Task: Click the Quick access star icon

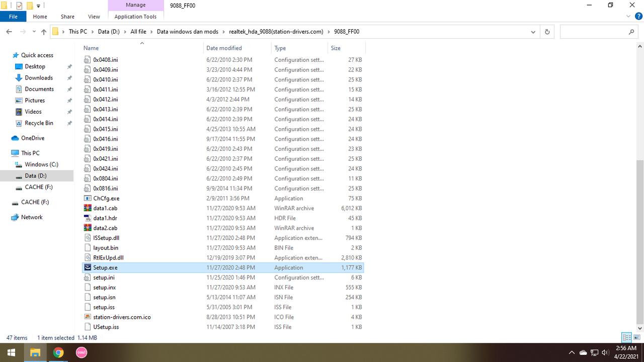Action: [16, 55]
